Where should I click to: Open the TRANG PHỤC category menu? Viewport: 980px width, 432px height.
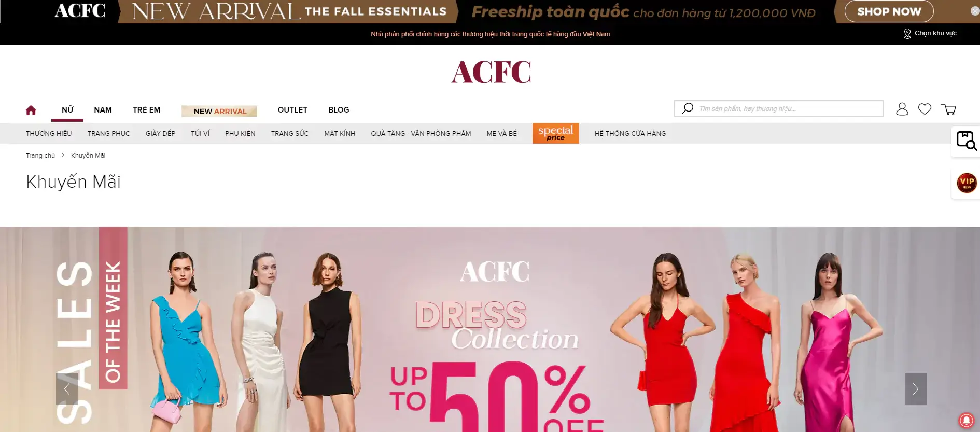click(x=109, y=133)
